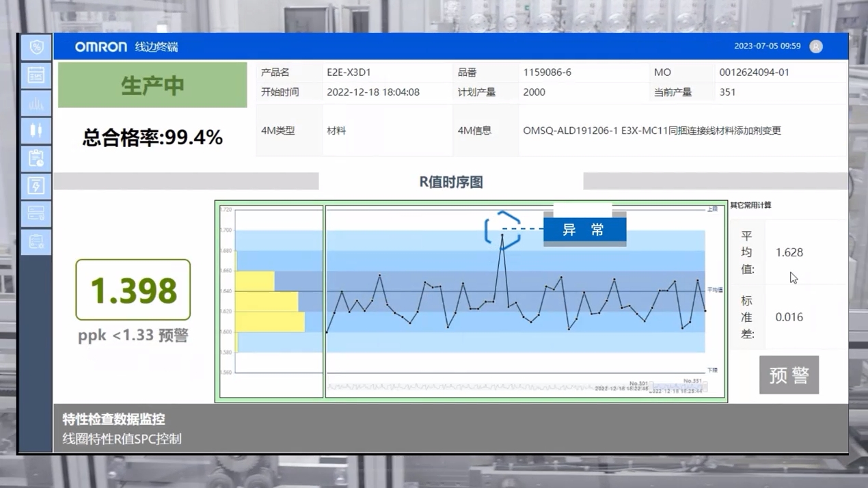This screenshot has width=868, height=488.
Task: Click the blue 异常 label
Action: tap(584, 230)
